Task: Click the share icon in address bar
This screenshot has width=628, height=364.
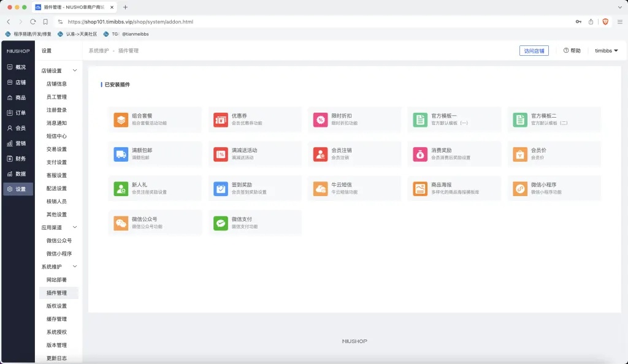Action: click(x=591, y=21)
